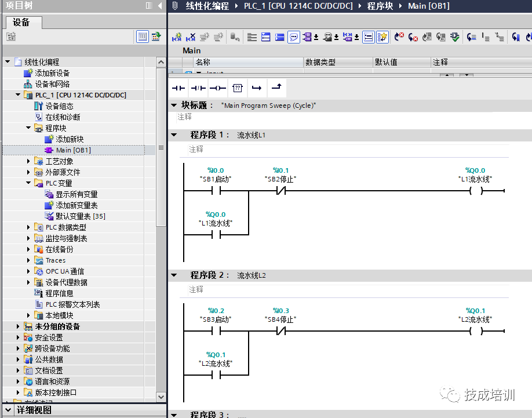
Task: Select Main [OB1] block
Action: (x=73, y=150)
